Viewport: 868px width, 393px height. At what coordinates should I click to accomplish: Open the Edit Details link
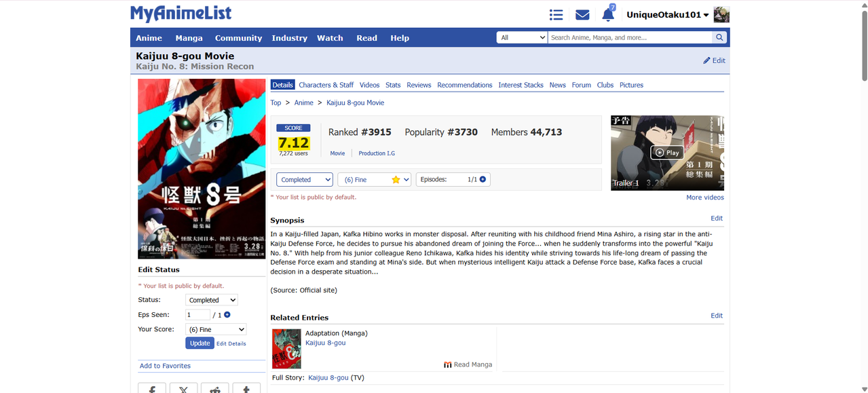click(231, 344)
